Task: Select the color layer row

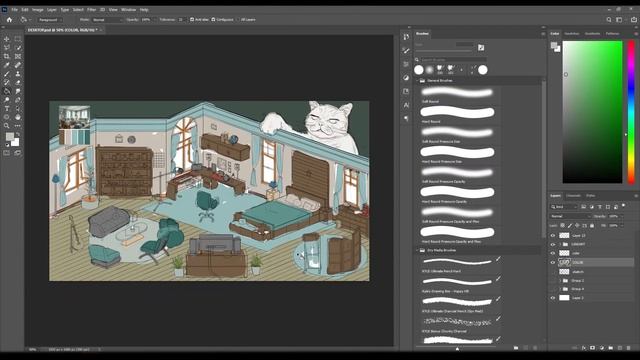Action: [592, 253]
